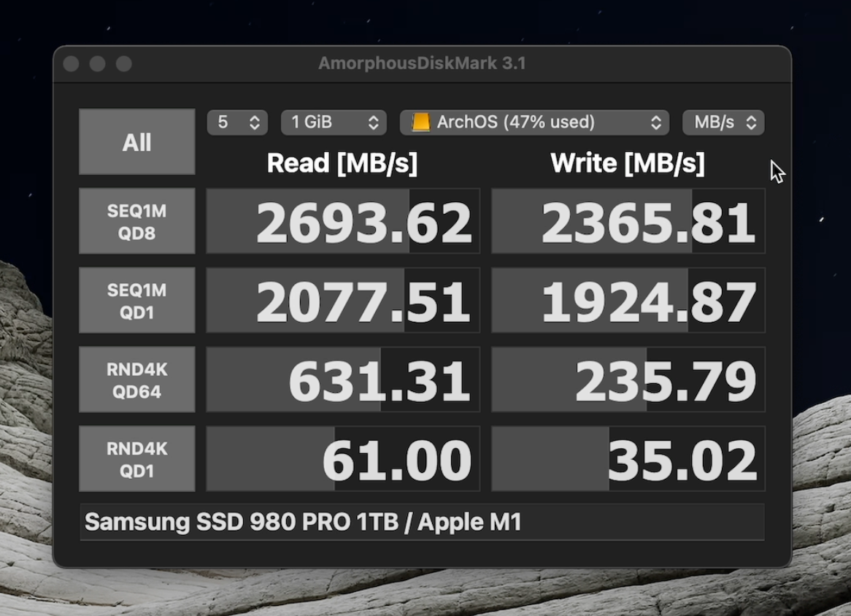Select the 2365.81 write result
Screen dimensions: 851x616
[628, 221]
